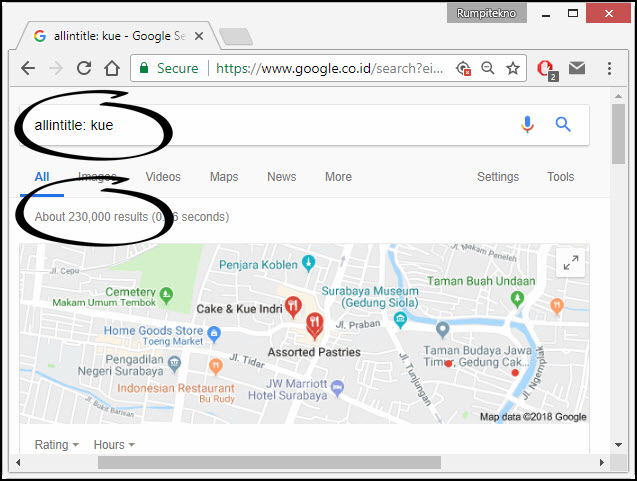
Task: Click the JW Marriott Hotel marker
Action: 337,388
